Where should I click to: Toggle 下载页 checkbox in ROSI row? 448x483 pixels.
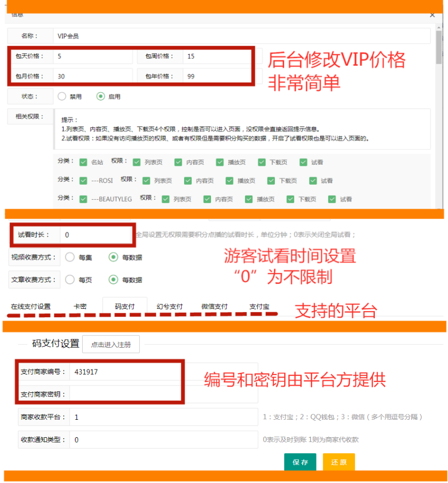271,181
